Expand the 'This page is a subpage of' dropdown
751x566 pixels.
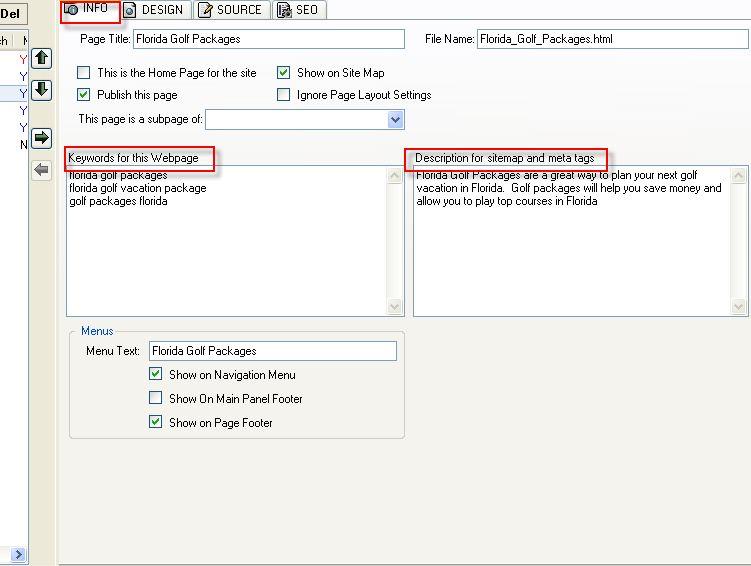pyautogui.click(x=395, y=120)
